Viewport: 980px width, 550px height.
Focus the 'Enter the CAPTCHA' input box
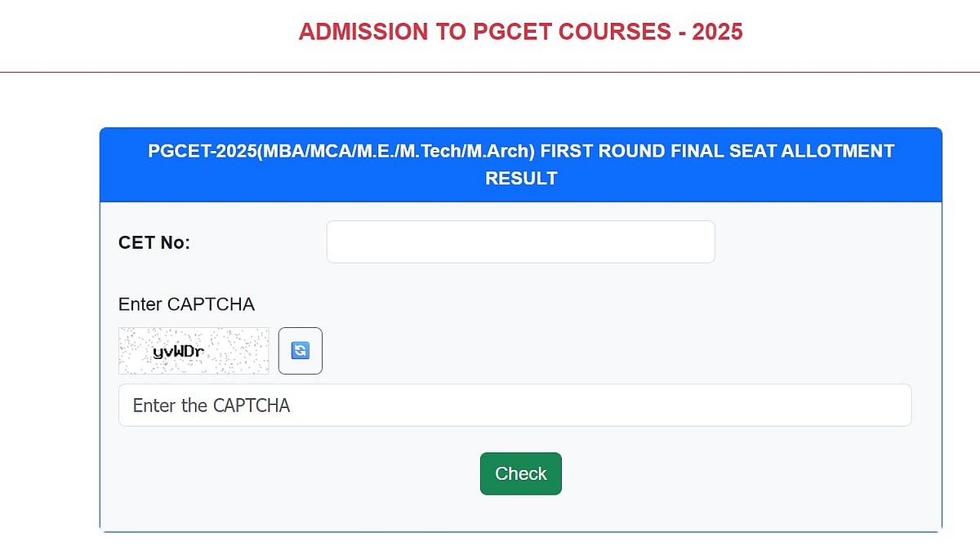pyautogui.click(x=514, y=405)
